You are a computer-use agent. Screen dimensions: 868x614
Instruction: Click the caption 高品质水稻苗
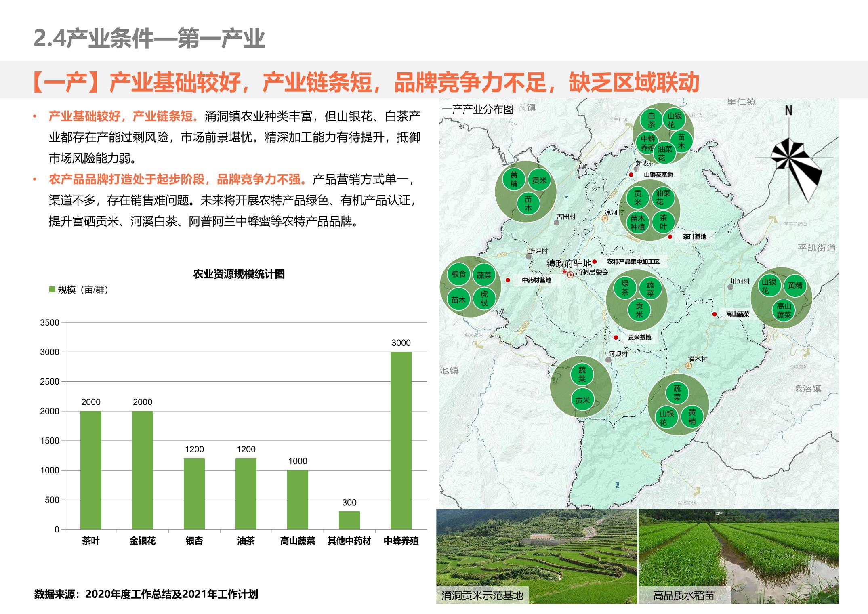(683, 595)
